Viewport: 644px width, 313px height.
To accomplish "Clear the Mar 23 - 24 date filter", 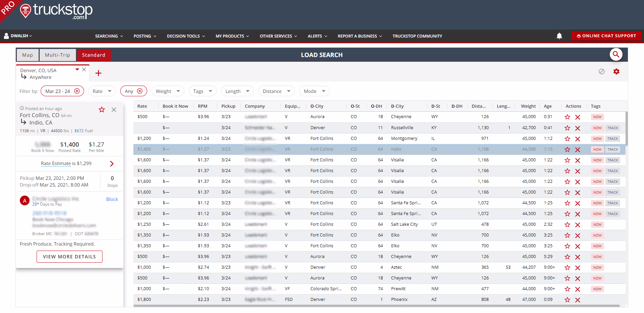I will click(77, 91).
